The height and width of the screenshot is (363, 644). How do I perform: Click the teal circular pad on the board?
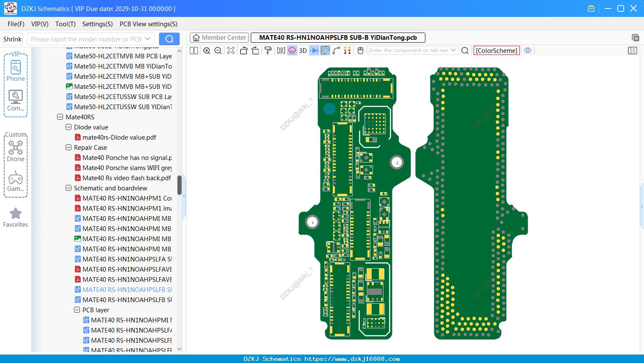click(329, 109)
